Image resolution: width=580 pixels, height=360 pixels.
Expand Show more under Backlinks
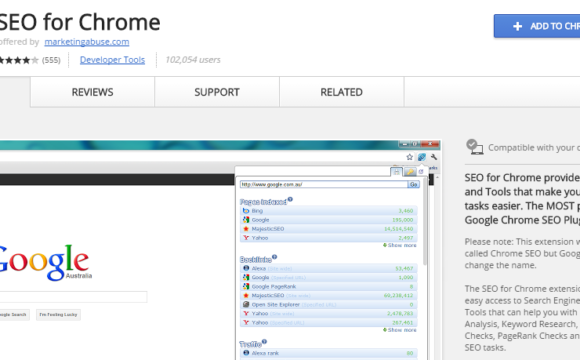pos(399,330)
